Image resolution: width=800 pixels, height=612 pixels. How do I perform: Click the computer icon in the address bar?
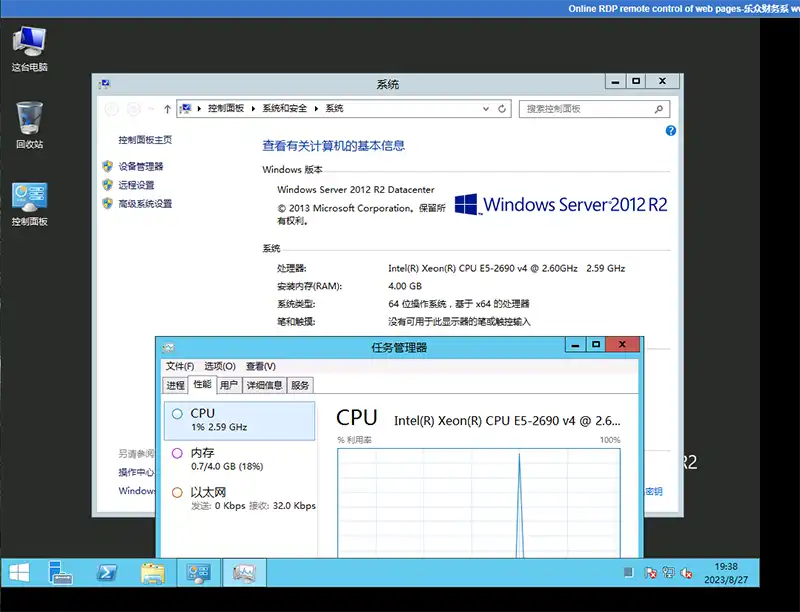[x=185, y=109]
